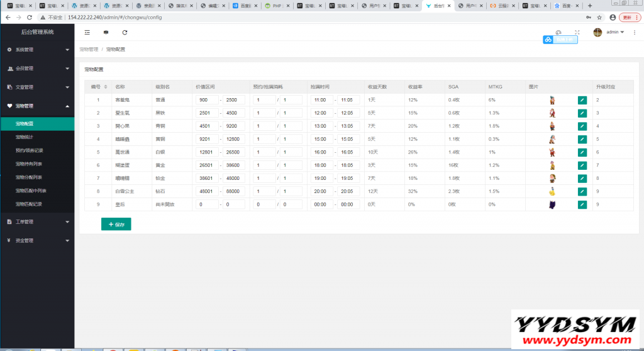
Task: Click the edit pencil icon for row 1
Action: [582, 100]
